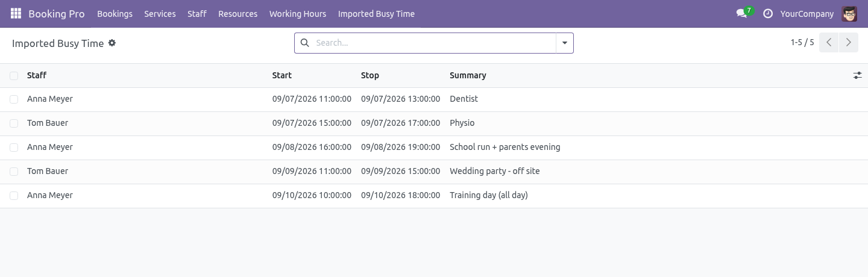The width and height of the screenshot is (868, 277).
Task: Tick the checkbox for School run row
Action: coord(14,148)
